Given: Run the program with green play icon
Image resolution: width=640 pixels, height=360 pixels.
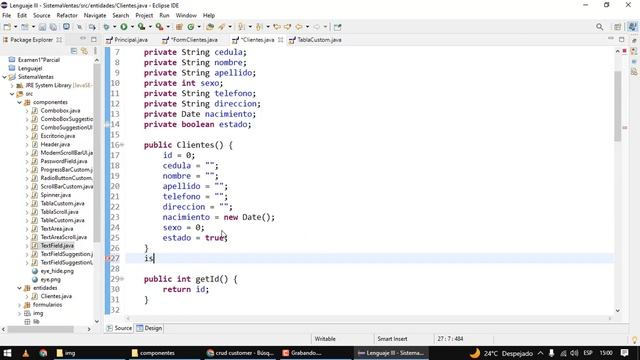Looking at the screenshot, I should tap(124, 27).
